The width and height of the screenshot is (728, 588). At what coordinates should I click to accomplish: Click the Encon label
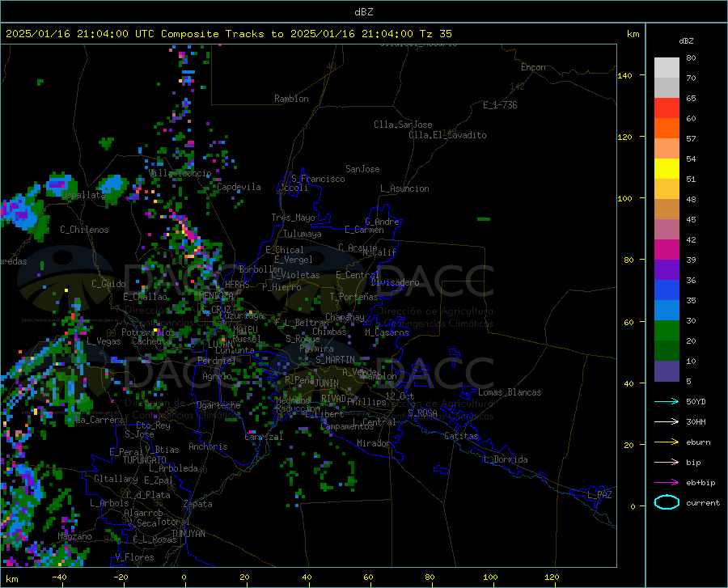(x=533, y=67)
